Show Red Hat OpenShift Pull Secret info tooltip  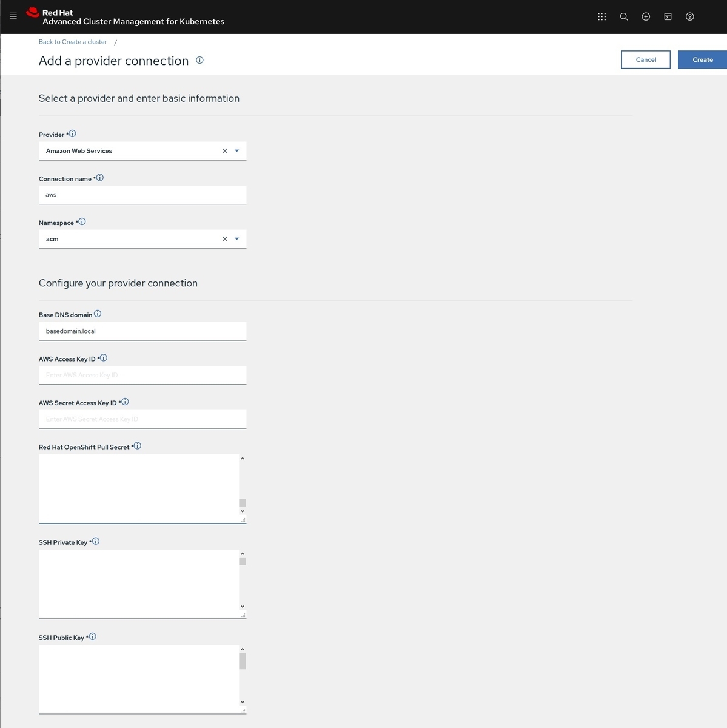(138, 446)
